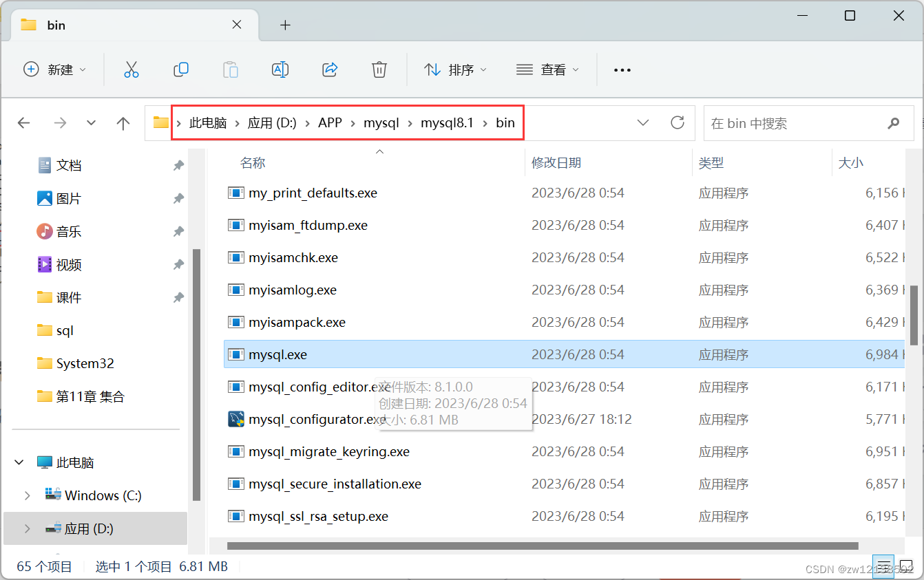The height and width of the screenshot is (580, 924).
Task: Click the Refresh icon beside address bar
Action: click(678, 122)
